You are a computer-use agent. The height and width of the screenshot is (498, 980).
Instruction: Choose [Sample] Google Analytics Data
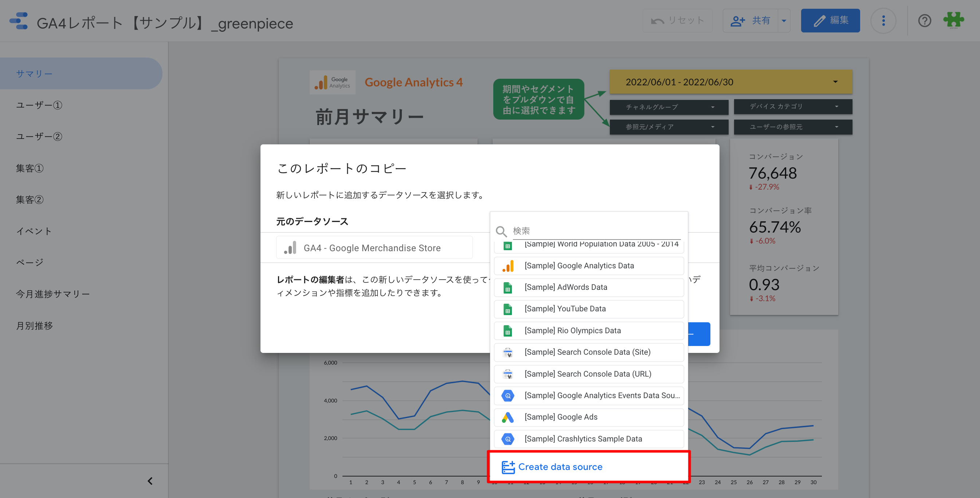click(x=588, y=266)
